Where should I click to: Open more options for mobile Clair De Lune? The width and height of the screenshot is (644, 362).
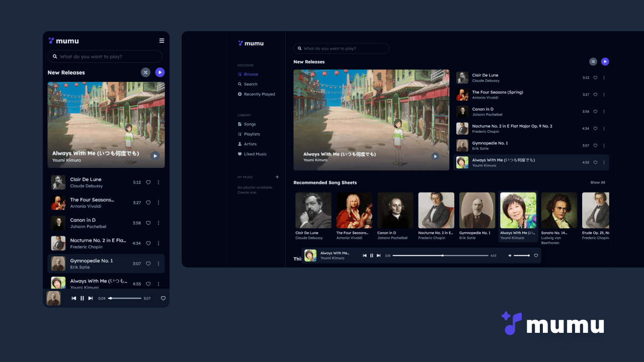(x=158, y=183)
